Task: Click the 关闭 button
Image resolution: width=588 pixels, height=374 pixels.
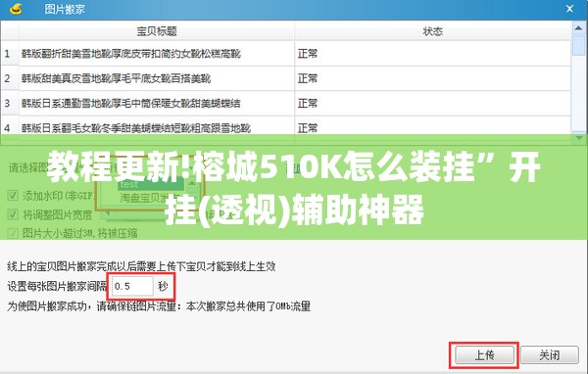Action: click(550, 354)
